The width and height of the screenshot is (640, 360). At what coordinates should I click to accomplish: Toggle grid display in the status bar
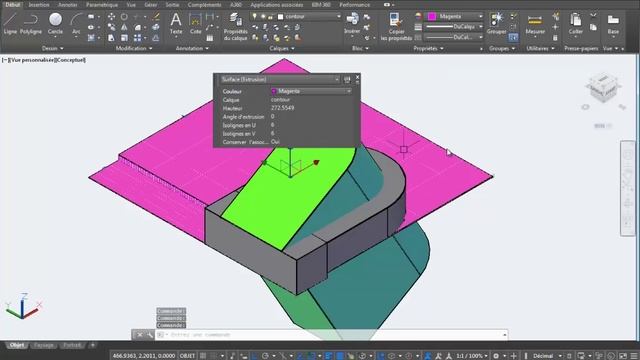(203, 356)
